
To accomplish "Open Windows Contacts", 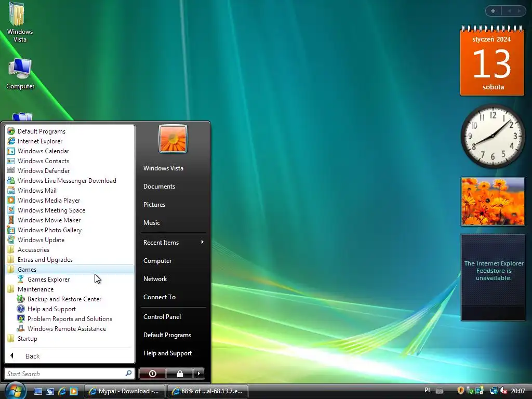I will 38,161.
